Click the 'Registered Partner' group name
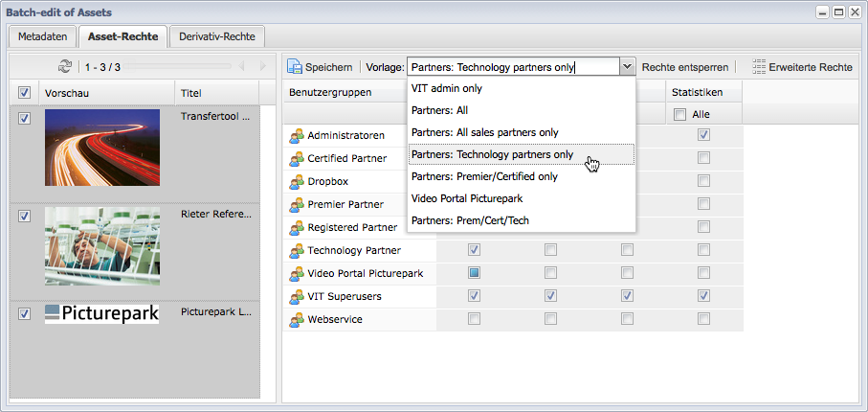 352,227
